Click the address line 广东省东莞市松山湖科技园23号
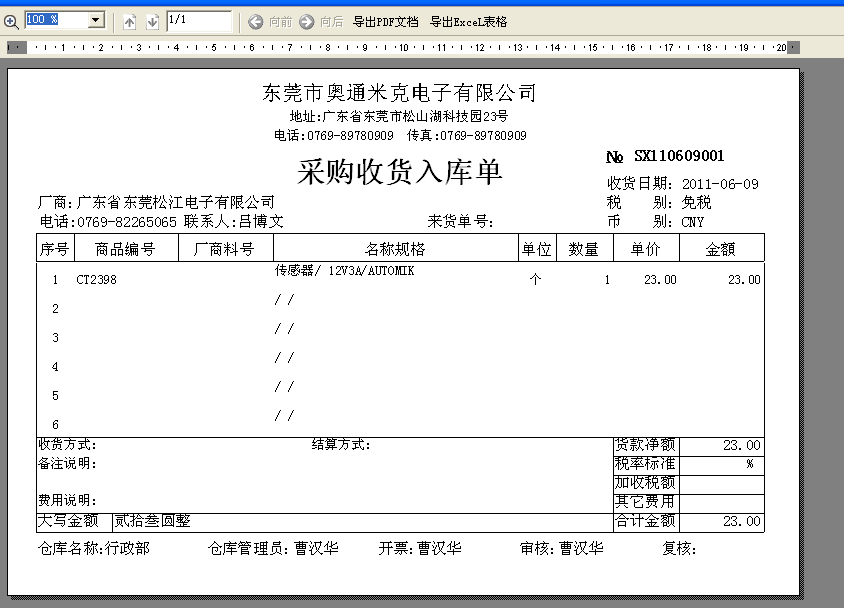The image size is (844, 608). tap(415, 116)
